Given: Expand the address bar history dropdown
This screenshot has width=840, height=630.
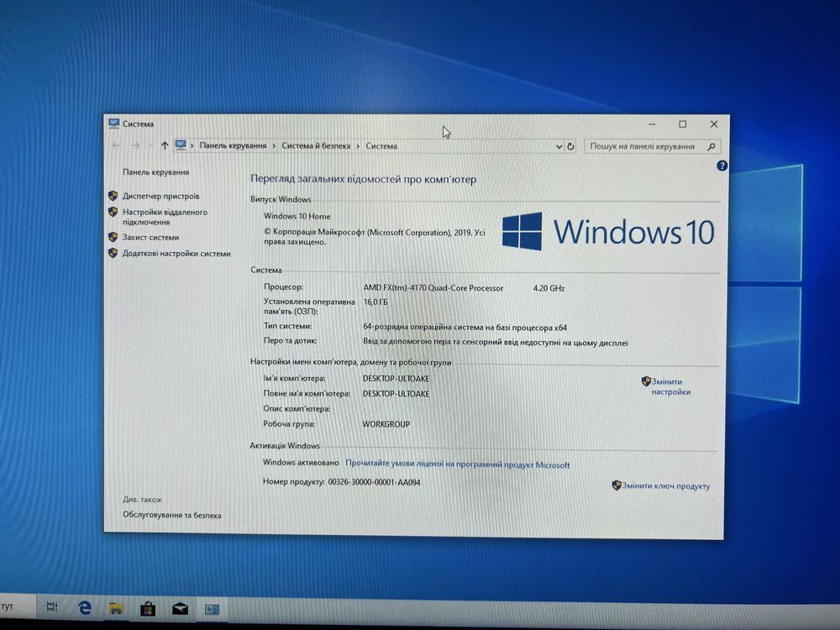Looking at the screenshot, I should 559,146.
